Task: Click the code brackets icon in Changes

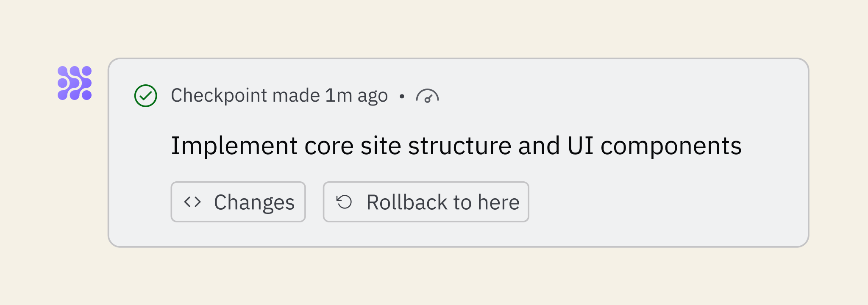Action: pos(192,202)
